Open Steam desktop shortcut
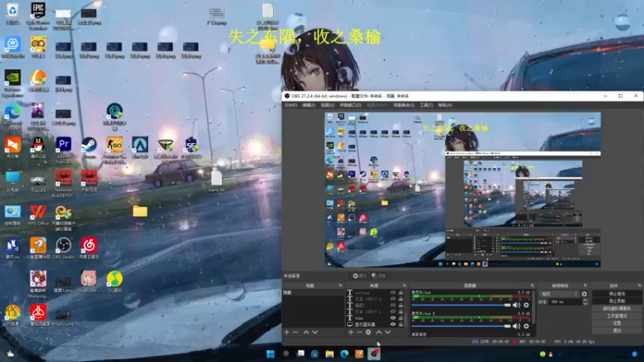 point(89,148)
